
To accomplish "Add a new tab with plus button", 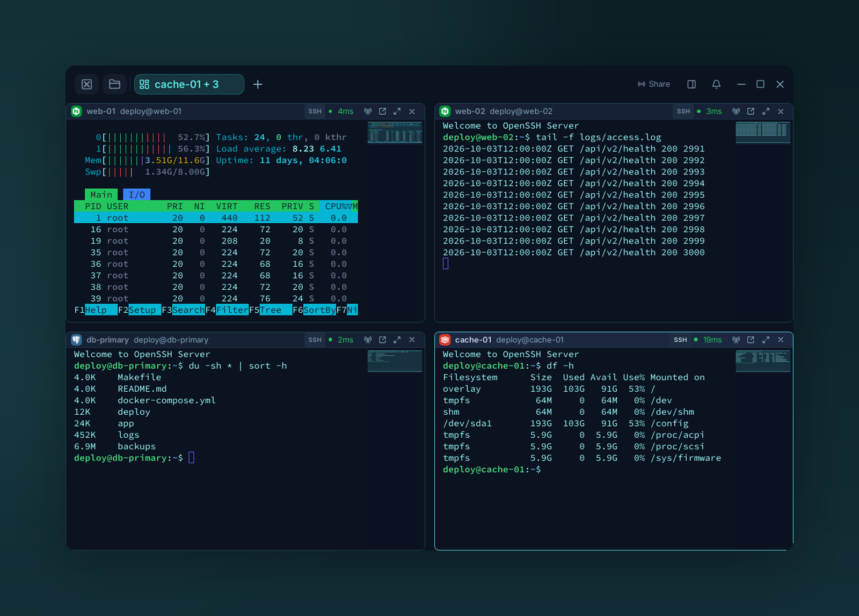I will click(258, 84).
